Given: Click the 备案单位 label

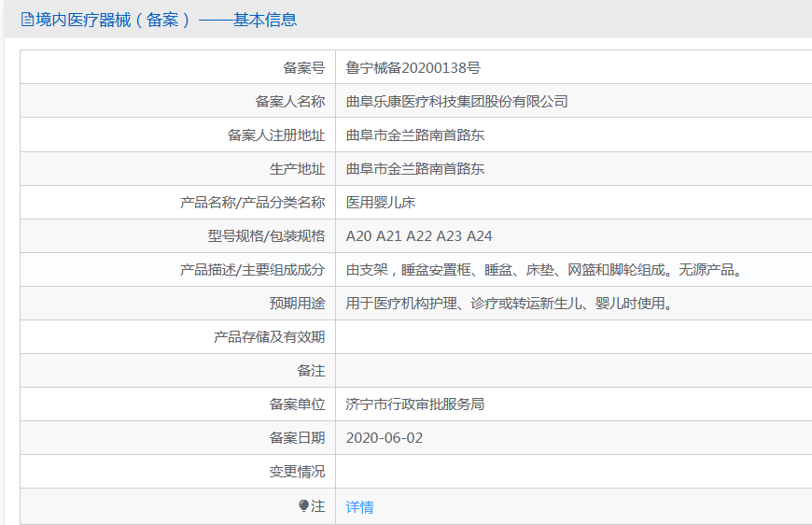Looking at the screenshot, I should click(x=297, y=404).
